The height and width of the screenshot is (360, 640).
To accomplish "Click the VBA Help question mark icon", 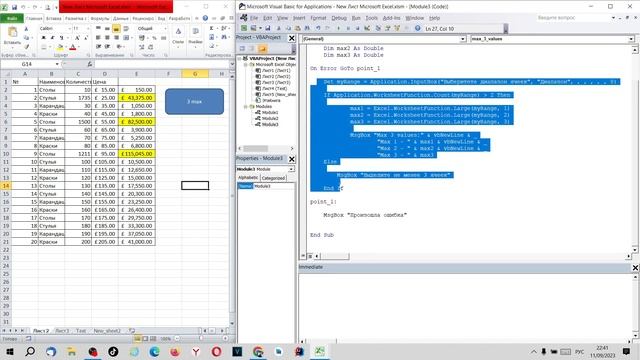I will coord(417,28).
